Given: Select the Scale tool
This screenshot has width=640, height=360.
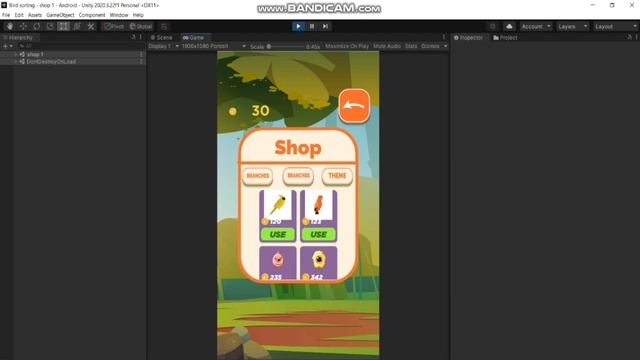Looking at the screenshot, I should (x=50, y=27).
